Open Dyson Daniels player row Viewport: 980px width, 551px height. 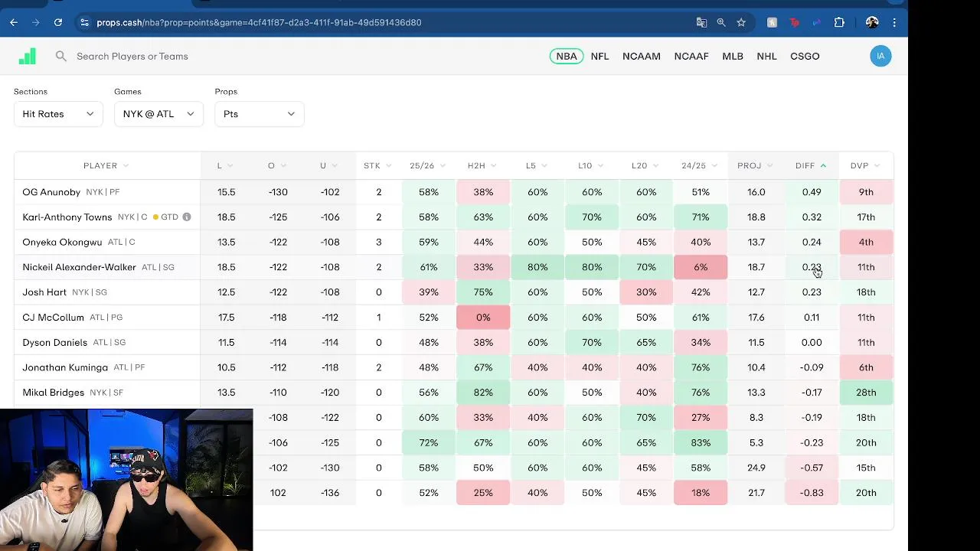click(x=453, y=342)
